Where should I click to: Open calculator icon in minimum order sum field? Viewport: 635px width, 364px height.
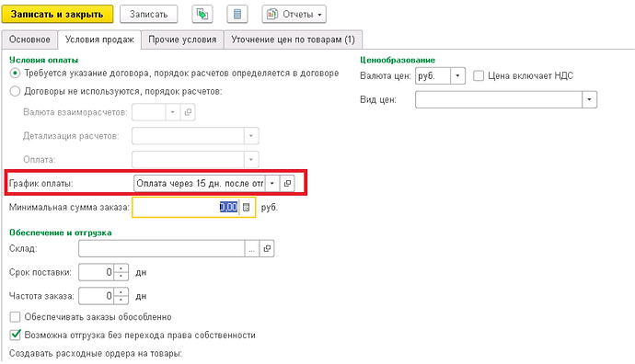247,207
